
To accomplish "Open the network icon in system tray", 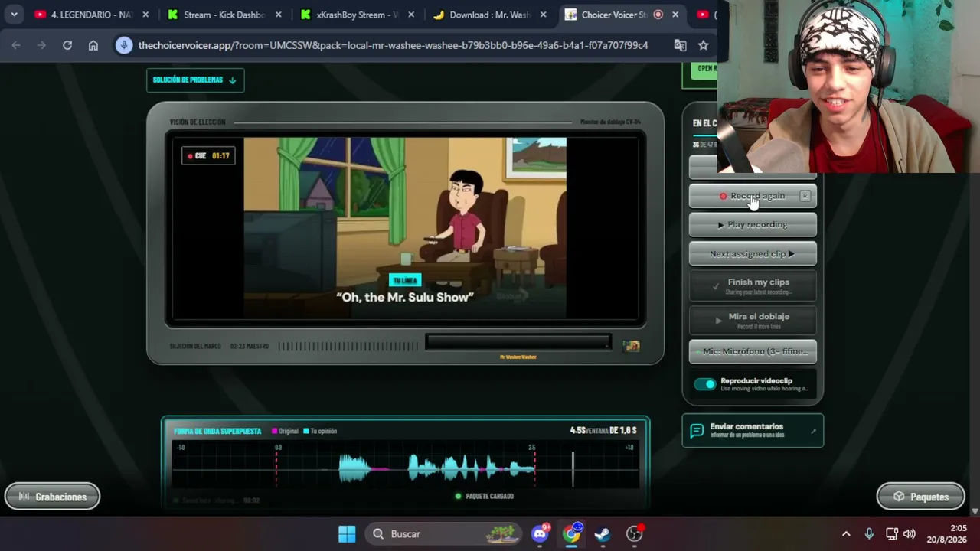I will click(x=891, y=533).
